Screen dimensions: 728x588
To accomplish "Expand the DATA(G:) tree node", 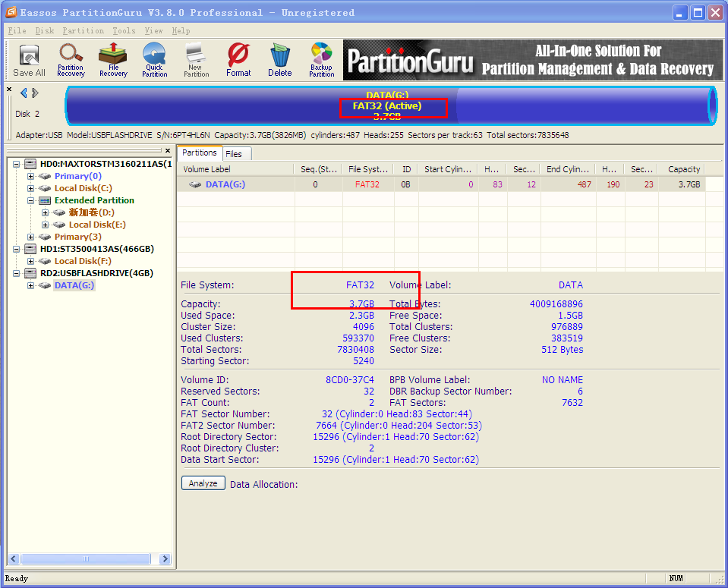I will click(x=30, y=285).
